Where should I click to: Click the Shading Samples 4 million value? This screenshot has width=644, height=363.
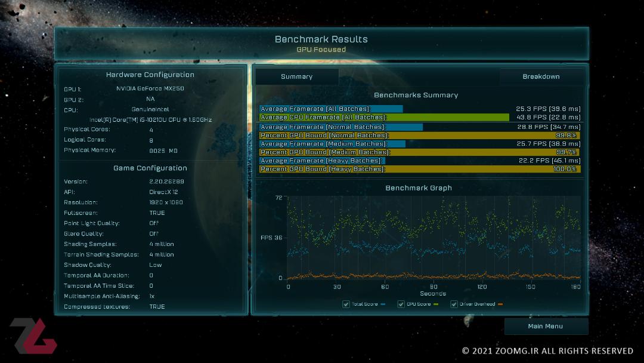162,244
